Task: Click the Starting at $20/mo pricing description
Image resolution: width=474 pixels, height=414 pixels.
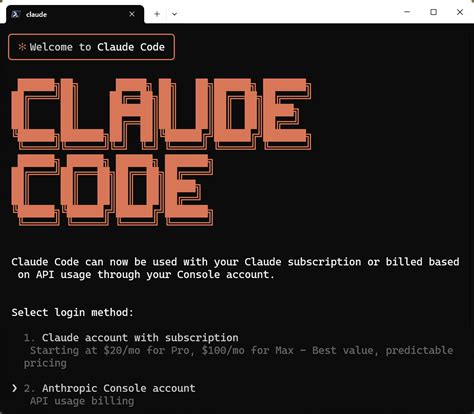Action: pos(238,357)
